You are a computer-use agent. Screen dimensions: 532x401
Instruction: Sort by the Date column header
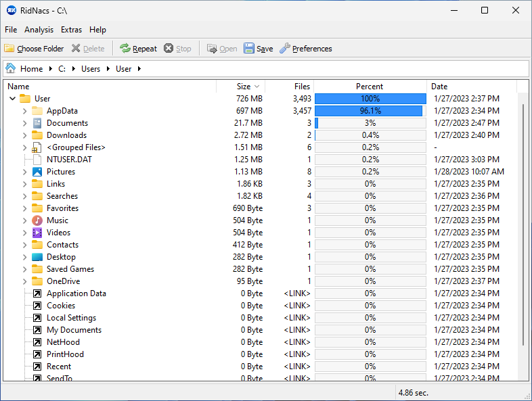tap(472, 87)
